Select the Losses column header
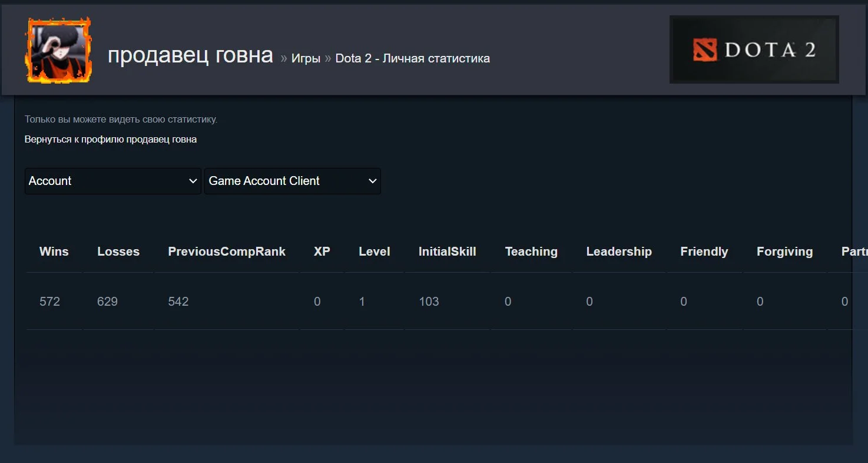Screen dimensions: 868x463 118,252
